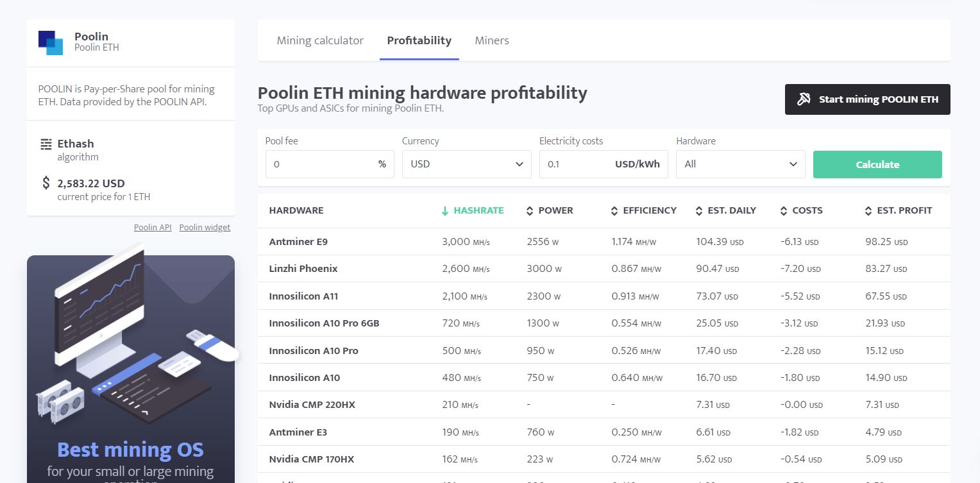The width and height of the screenshot is (980, 483).
Task: Select the Linzhi Phoenix row name
Action: (303, 269)
